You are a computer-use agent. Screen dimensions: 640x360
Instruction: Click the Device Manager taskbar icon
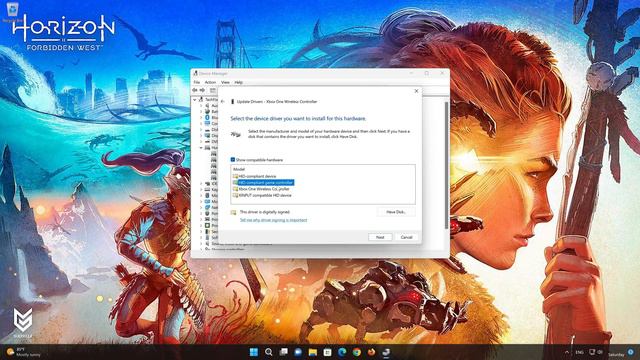coord(386,352)
